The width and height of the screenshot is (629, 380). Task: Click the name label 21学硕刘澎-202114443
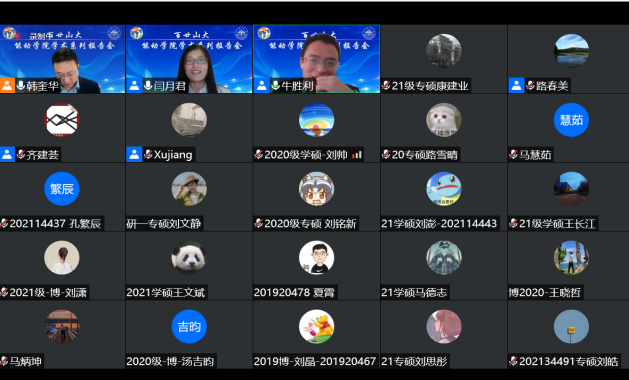(x=439, y=224)
